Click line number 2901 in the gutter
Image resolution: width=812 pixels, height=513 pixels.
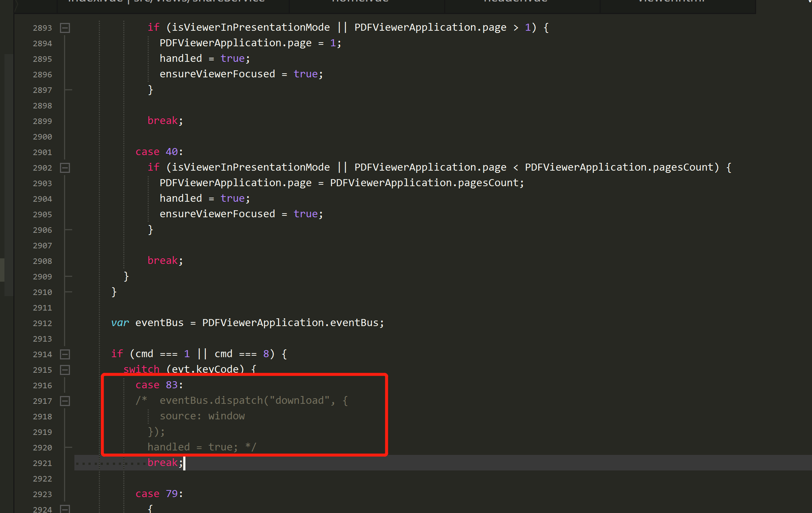(42, 152)
